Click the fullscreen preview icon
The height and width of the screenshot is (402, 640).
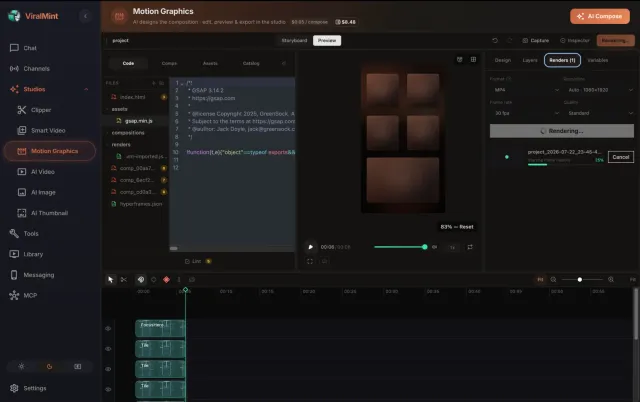click(310, 261)
